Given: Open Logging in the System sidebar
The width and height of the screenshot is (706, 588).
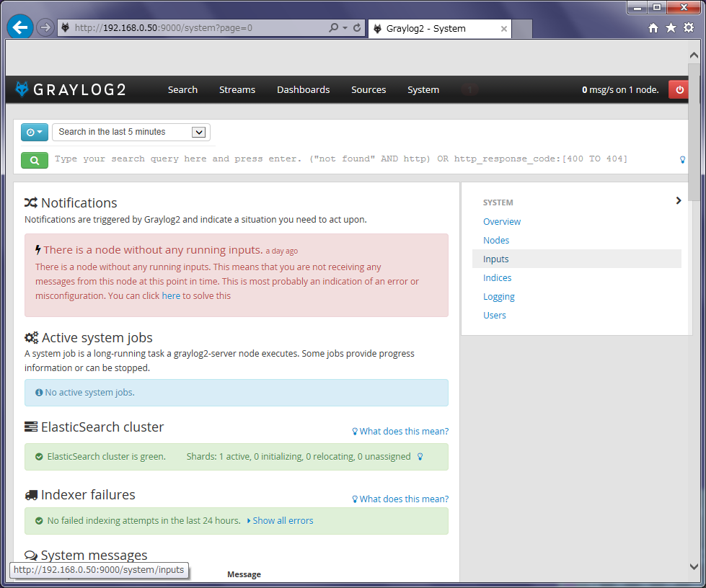Looking at the screenshot, I should point(499,296).
